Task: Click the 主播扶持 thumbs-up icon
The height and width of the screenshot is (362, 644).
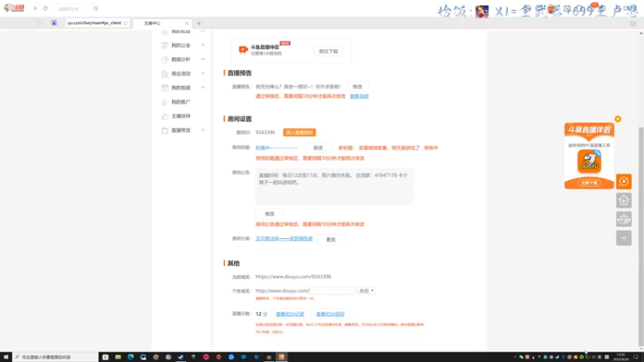Action: [165, 116]
